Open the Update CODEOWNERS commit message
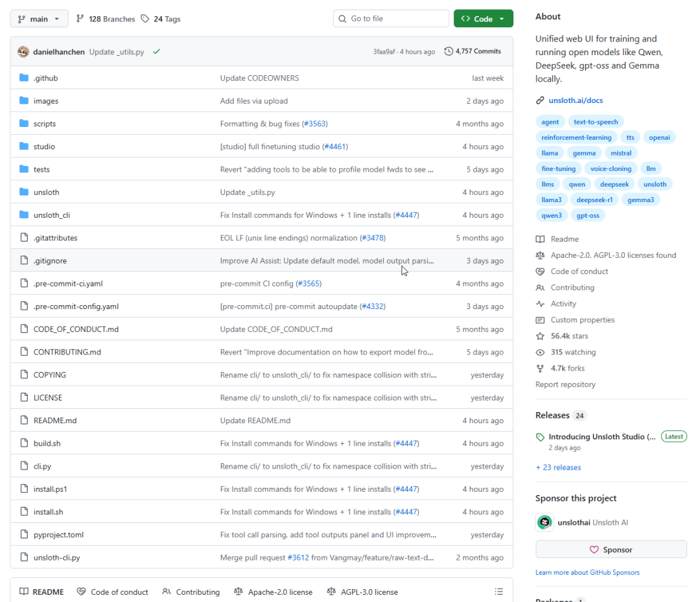Image resolution: width=700 pixels, height=602 pixels. click(259, 78)
